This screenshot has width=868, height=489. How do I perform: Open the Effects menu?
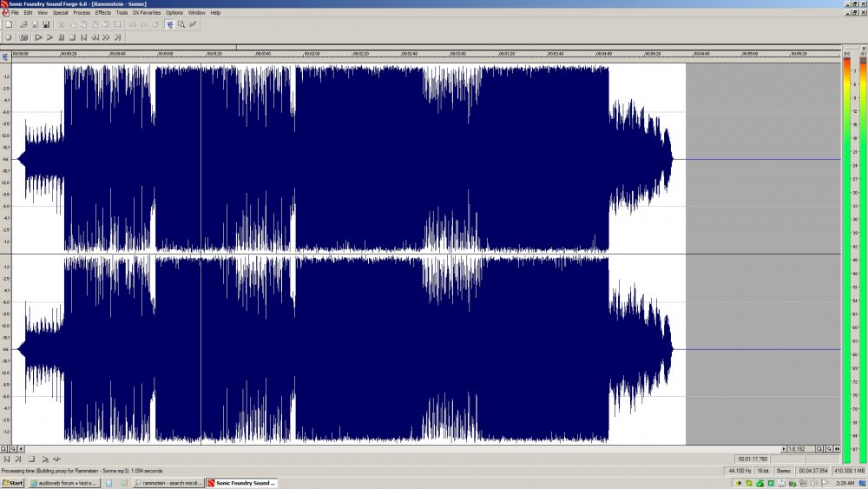click(x=103, y=12)
